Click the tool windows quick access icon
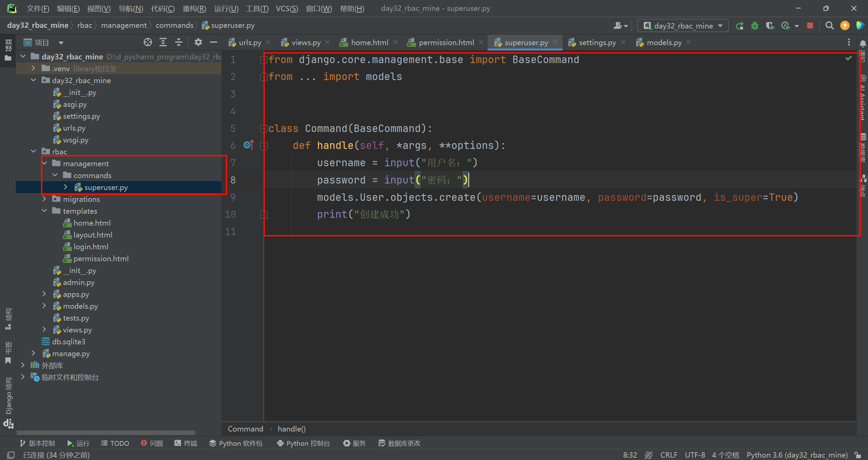 [11, 455]
